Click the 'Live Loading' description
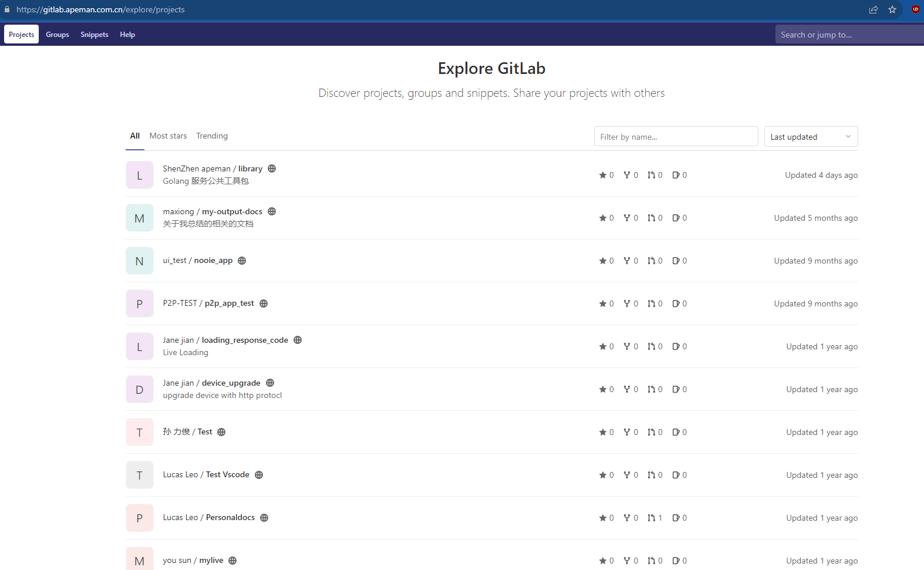This screenshot has height=570, width=924. tap(186, 352)
